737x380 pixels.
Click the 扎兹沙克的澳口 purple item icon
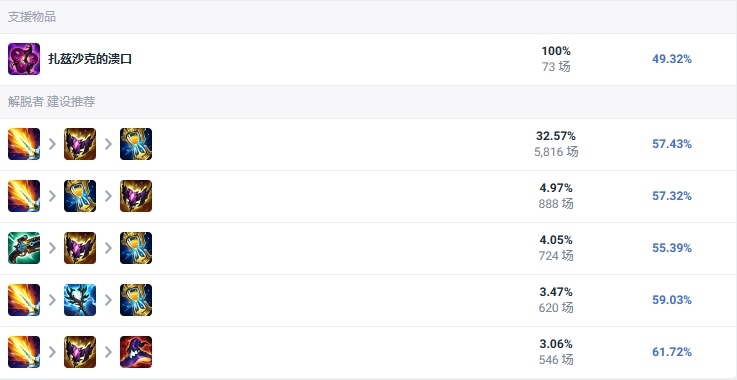pos(24,59)
